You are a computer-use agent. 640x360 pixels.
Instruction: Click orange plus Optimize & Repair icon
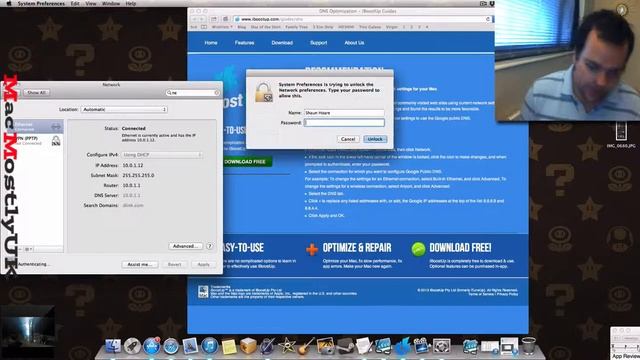[312, 249]
